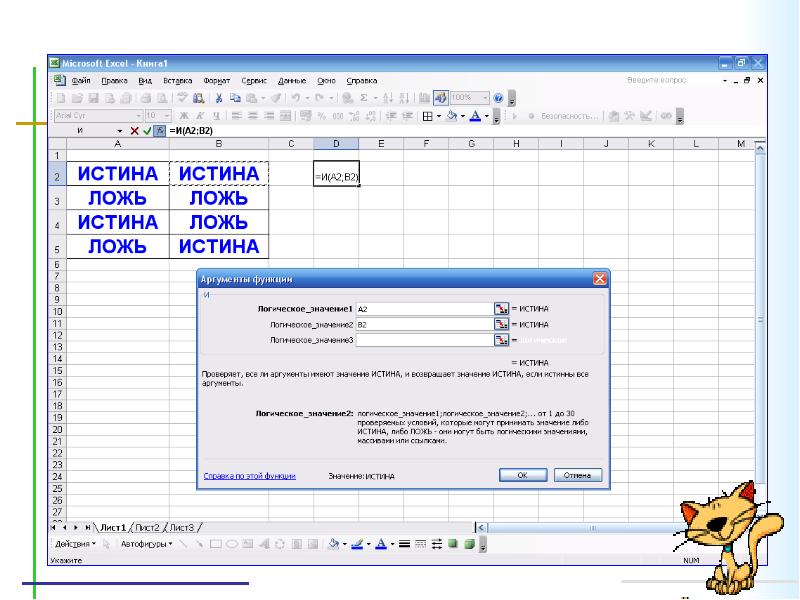The image size is (800, 600).
Task: Switch to the Лист2 sheet tab
Action: (x=148, y=527)
